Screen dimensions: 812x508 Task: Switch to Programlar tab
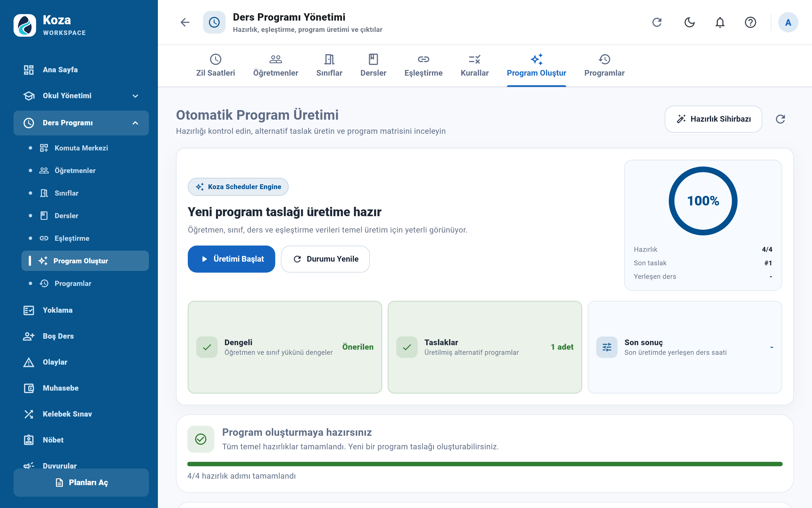pos(604,66)
